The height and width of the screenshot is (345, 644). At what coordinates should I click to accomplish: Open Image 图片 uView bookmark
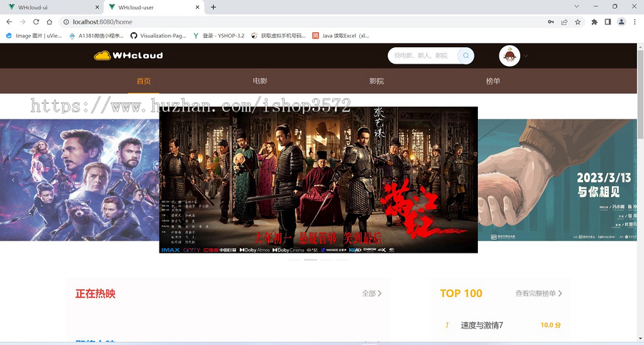click(x=34, y=36)
